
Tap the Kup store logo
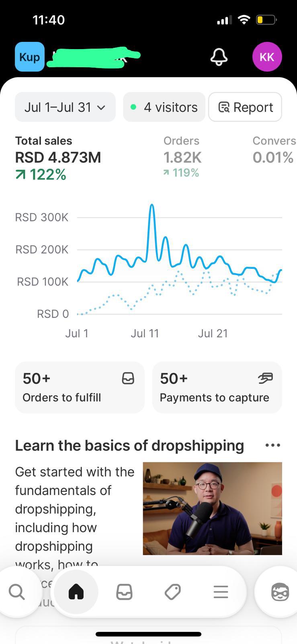(x=30, y=57)
